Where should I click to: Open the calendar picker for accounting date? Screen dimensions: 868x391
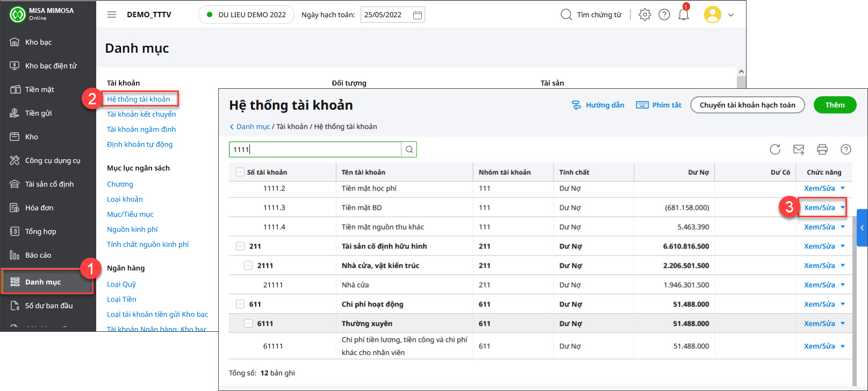(417, 15)
